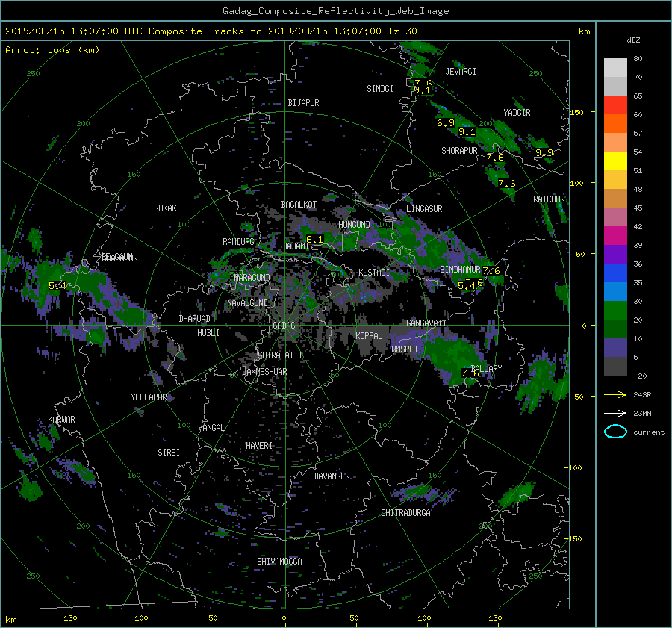672x628 pixels.
Task: Click the BALLARY city label
Action: click(x=486, y=369)
